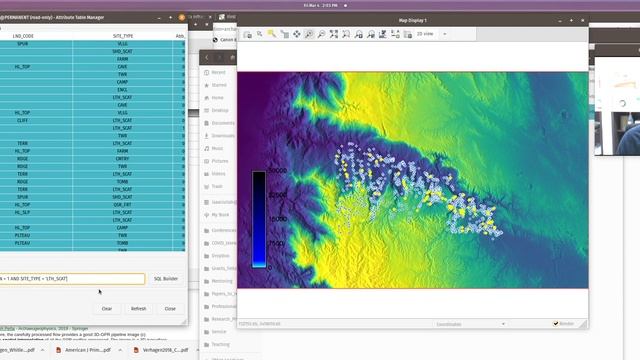The height and width of the screenshot is (360, 640).
Task: Select the OSR_FRT site type cell
Action: [x=122, y=205]
